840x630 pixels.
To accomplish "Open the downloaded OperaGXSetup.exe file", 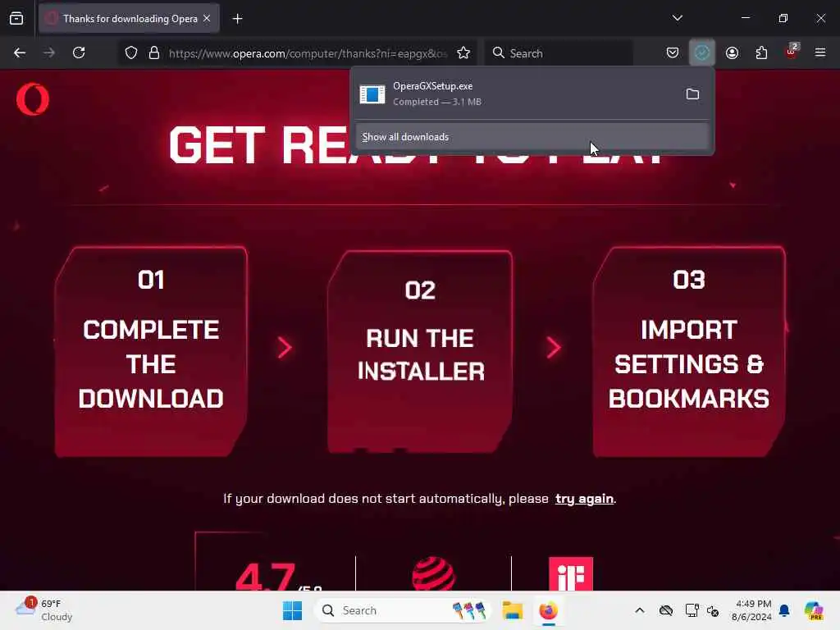I will click(x=514, y=94).
